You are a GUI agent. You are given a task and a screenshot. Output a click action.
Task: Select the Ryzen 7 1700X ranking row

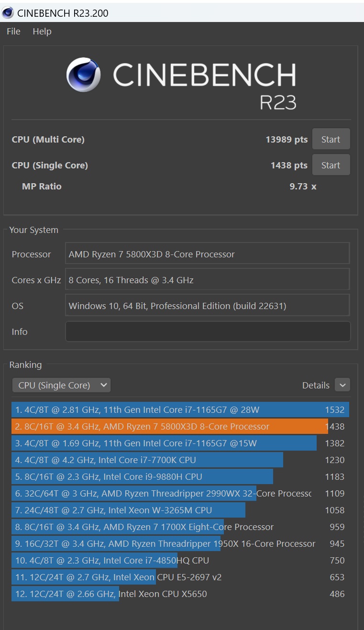[180, 527]
